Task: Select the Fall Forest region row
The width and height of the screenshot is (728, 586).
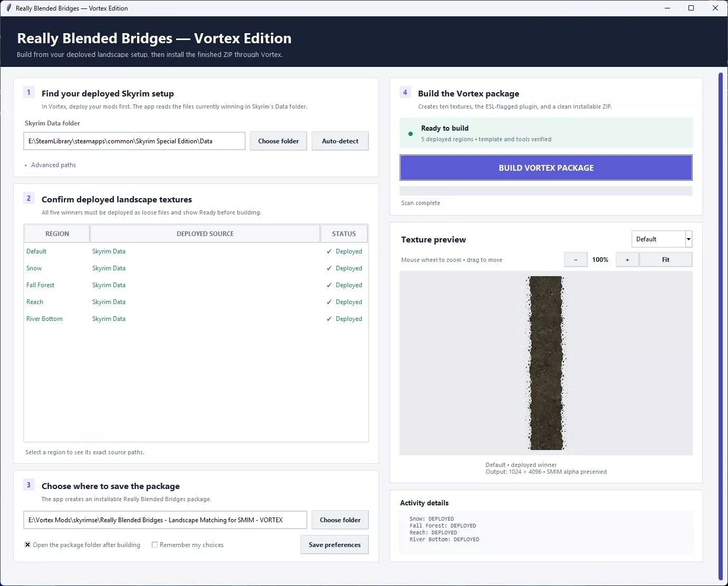Action: click(x=196, y=285)
